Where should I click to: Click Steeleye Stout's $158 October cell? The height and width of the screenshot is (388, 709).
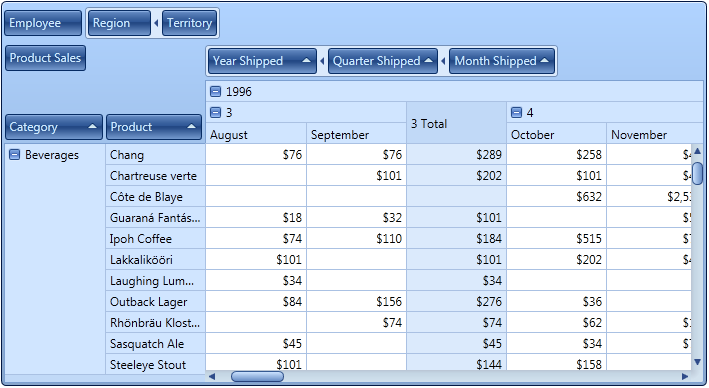pyautogui.click(x=556, y=363)
